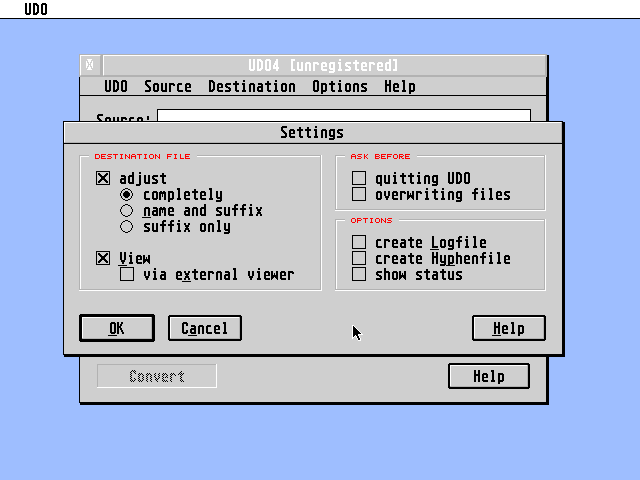Select suffix only radio option
The width and height of the screenshot is (640, 480).
(x=127, y=227)
